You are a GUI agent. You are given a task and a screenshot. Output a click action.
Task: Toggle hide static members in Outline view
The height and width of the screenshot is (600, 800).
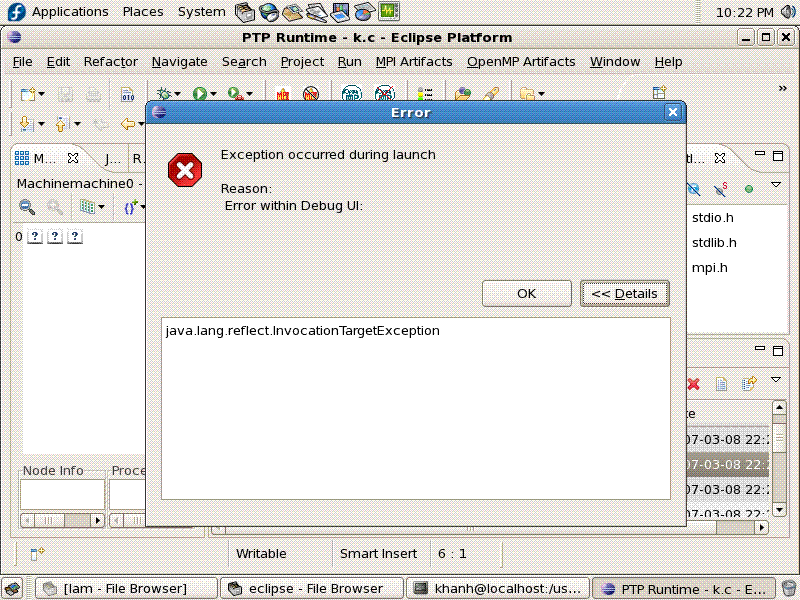719,190
